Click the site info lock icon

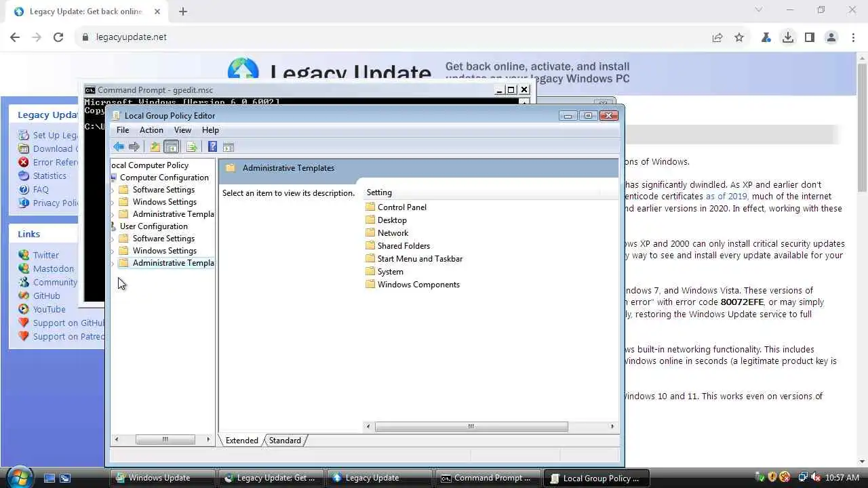[x=85, y=37]
